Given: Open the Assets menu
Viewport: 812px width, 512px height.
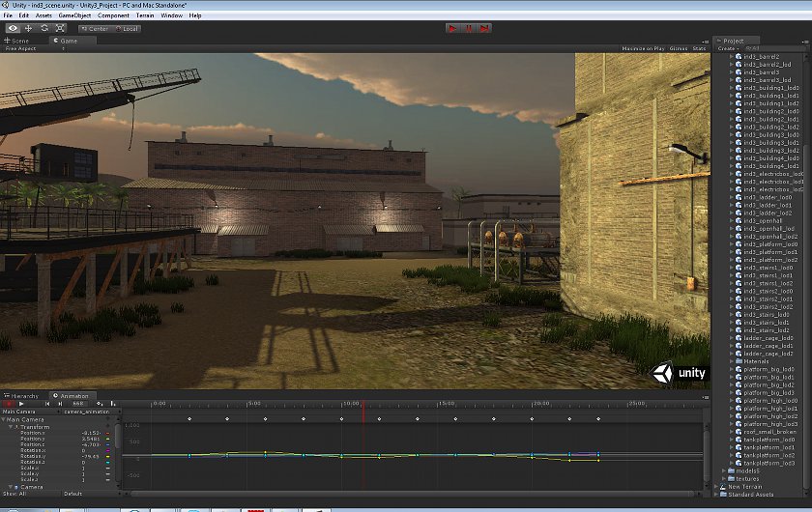Looking at the screenshot, I should pos(43,15).
